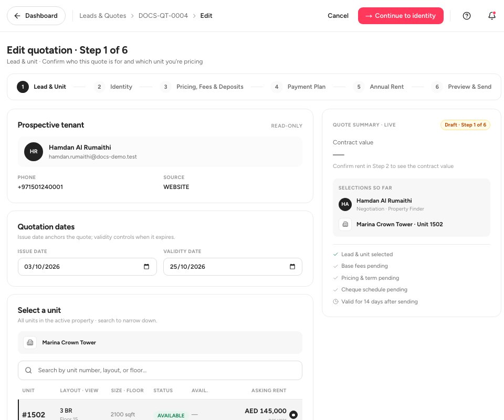Screen dimensions: 504x420
Task: Select the radio button for unit #1502
Action: [x=293, y=415]
